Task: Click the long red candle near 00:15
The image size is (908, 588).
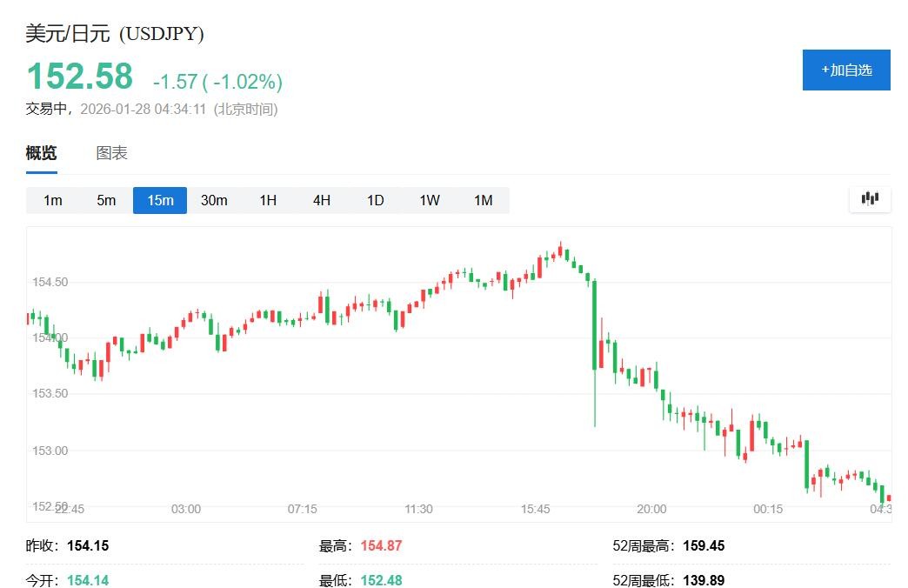Action: click(752, 435)
